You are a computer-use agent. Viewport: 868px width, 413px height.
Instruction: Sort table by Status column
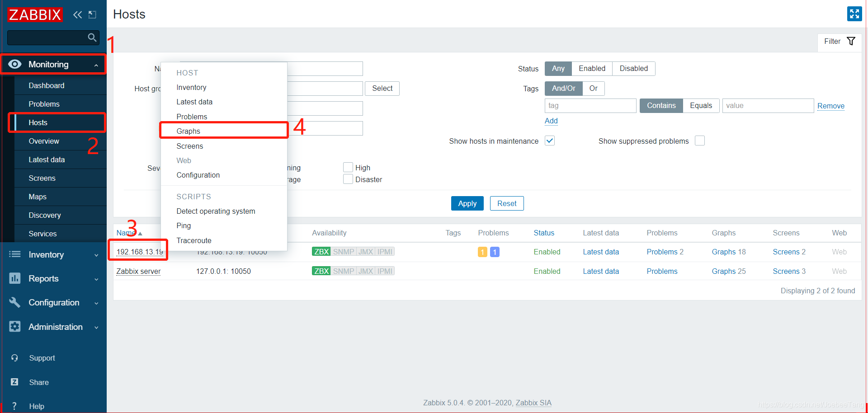[x=544, y=233]
